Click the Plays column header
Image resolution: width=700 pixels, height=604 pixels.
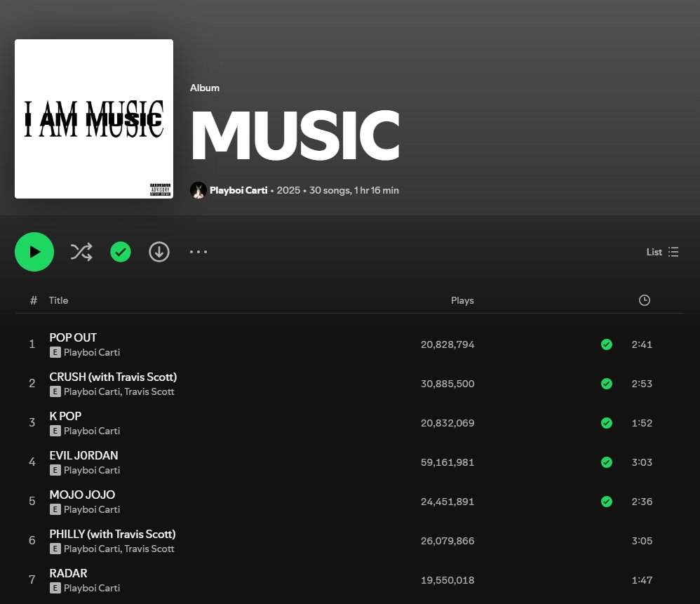click(462, 300)
